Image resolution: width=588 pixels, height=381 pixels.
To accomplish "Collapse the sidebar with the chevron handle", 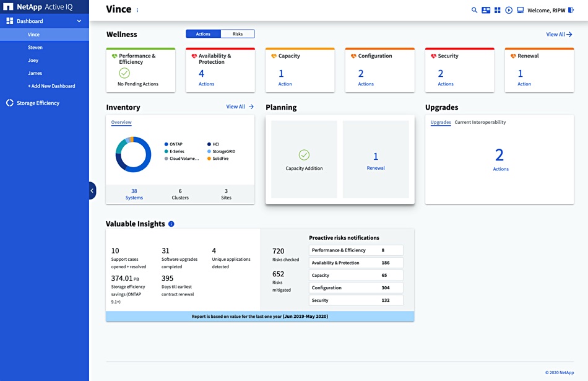I will (92, 191).
